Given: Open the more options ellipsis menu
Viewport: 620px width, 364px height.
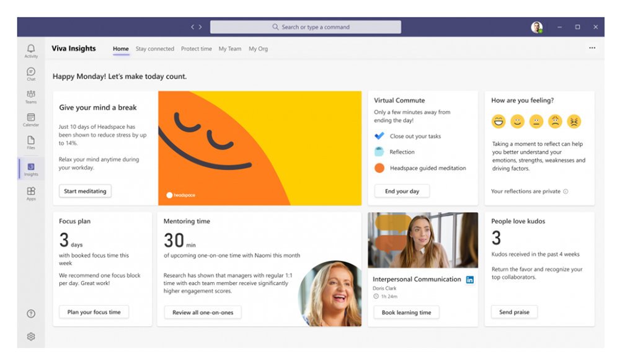Looking at the screenshot, I should 592,48.
